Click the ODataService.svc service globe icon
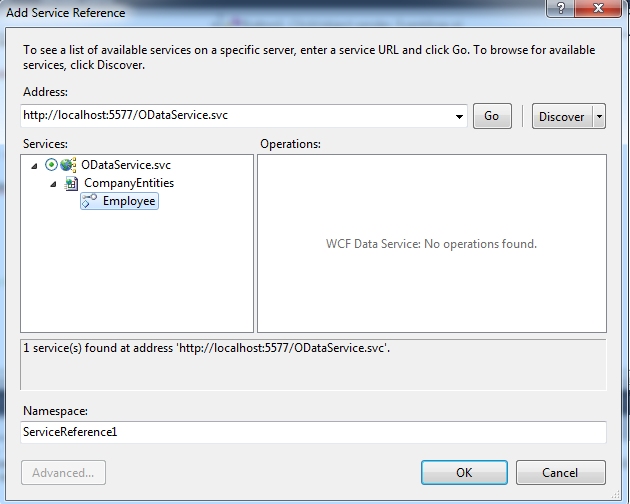The width and height of the screenshot is (630, 504). [68, 165]
